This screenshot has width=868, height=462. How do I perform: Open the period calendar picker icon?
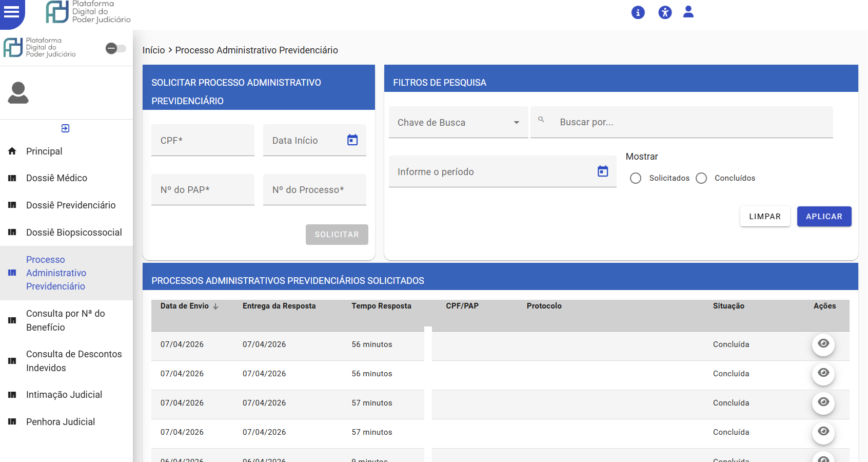pos(603,171)
